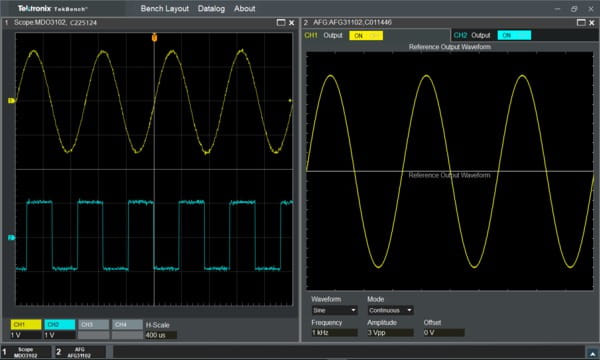Click the scope waveform display area
This screenshot has width=600, height=360.
click(154, 169)
